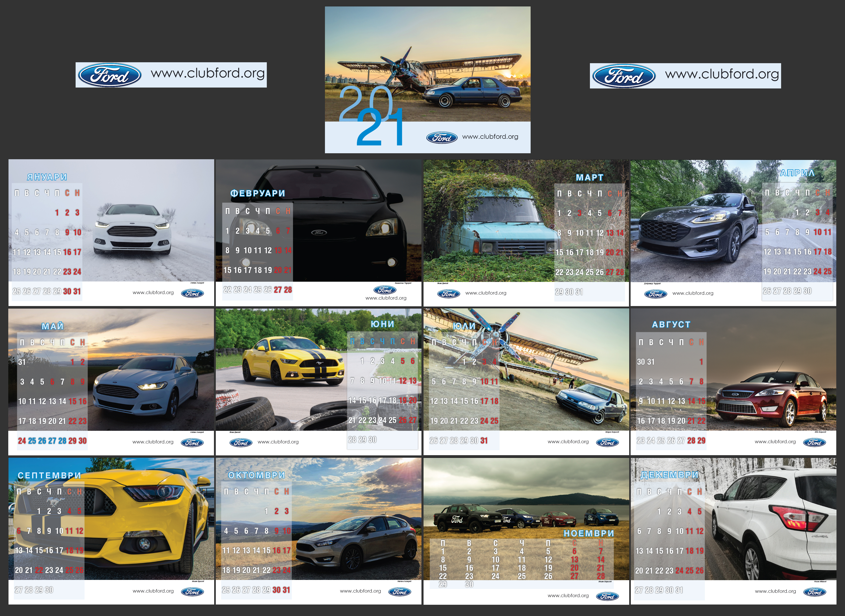Click the АВГУСТ month heading

point(671,324)
